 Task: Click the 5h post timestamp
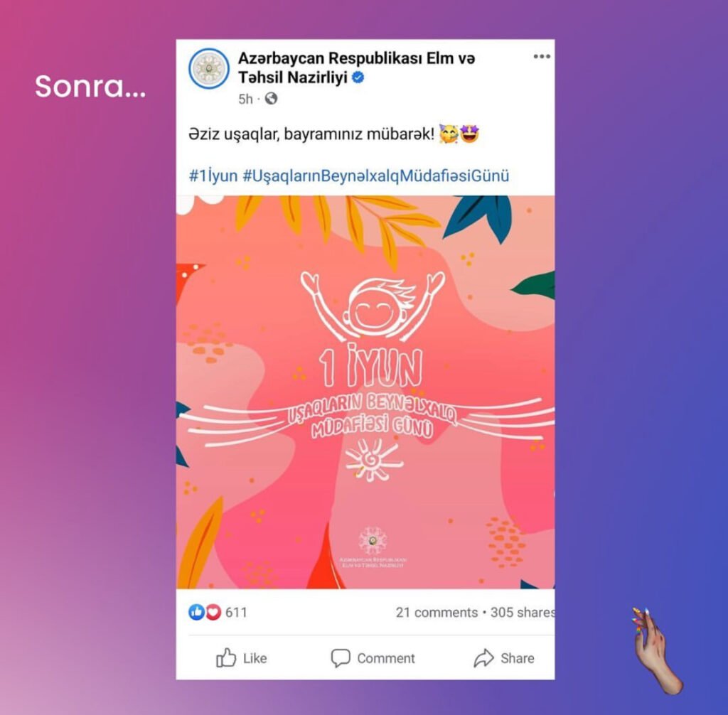click(245, 99)
